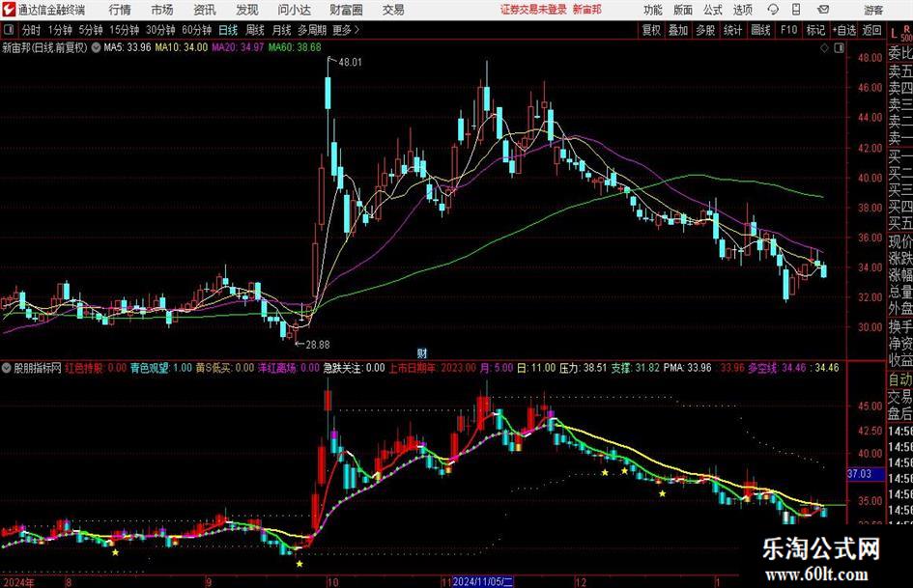
Task: Click the 2024/11/05/二 date marker
Action: tap(483, 581)
